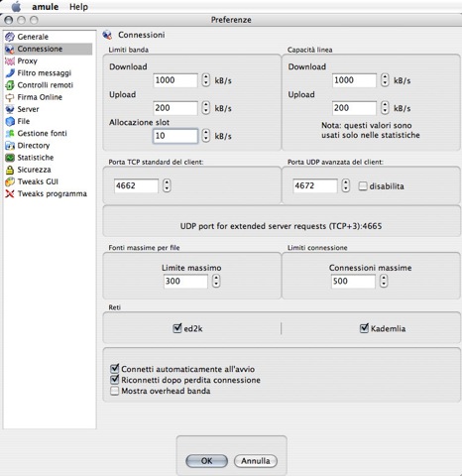
Task: Adjust Connessioni massime stepper arrows
Action: coord(384,282)
